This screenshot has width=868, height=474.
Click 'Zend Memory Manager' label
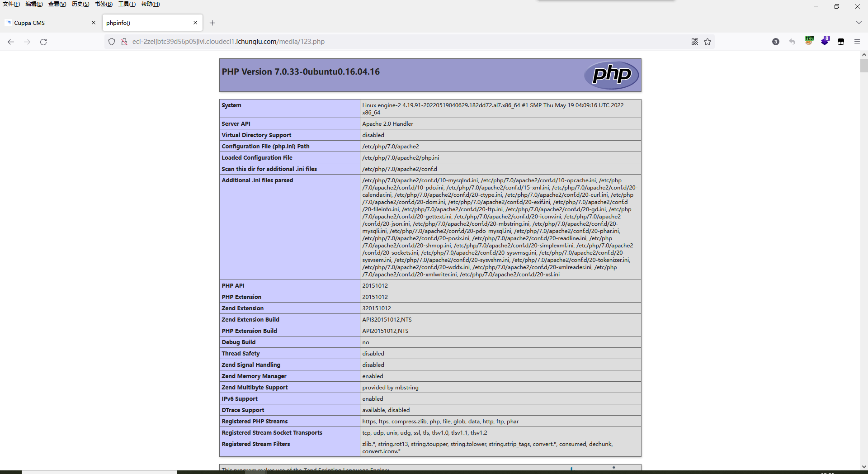[254, 376]
